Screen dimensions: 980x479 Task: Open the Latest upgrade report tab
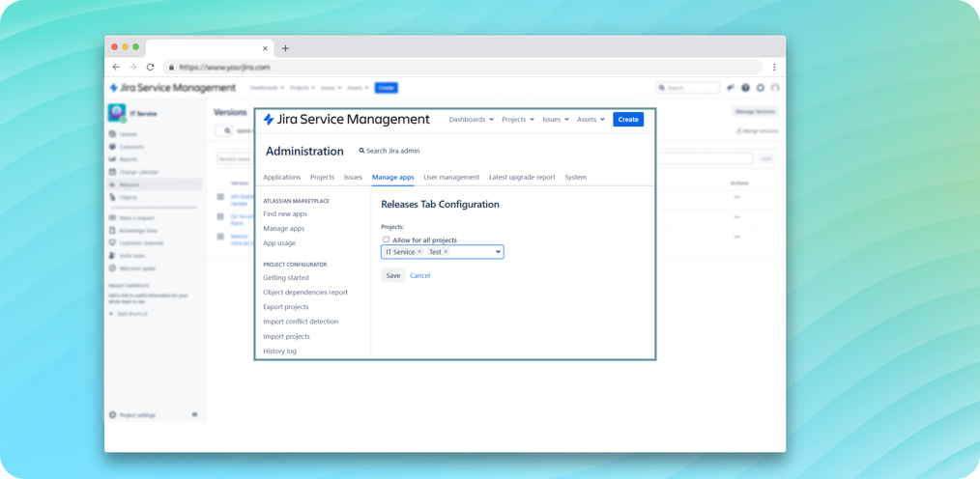[x=522, y=178]
